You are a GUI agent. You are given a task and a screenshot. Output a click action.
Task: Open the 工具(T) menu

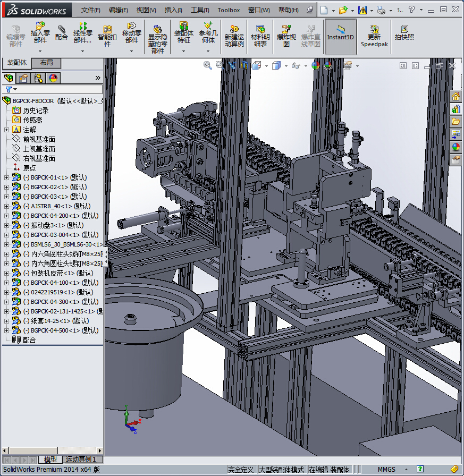pos(200,10)
